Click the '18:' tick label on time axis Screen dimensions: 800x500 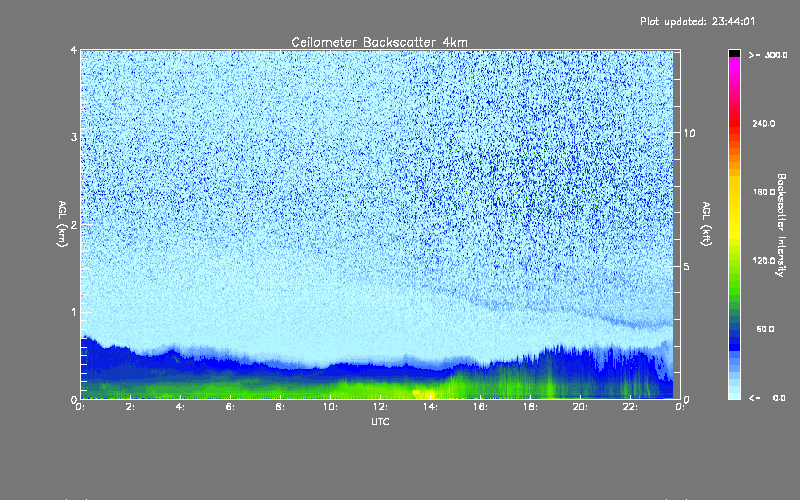(x=530, y=407)
